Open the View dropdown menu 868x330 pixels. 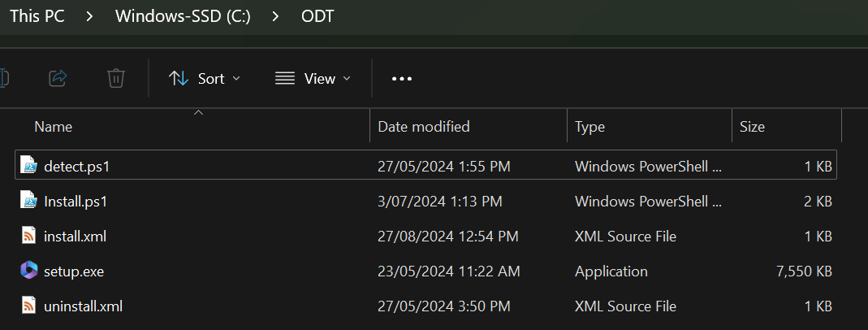[x=313, y=78]
